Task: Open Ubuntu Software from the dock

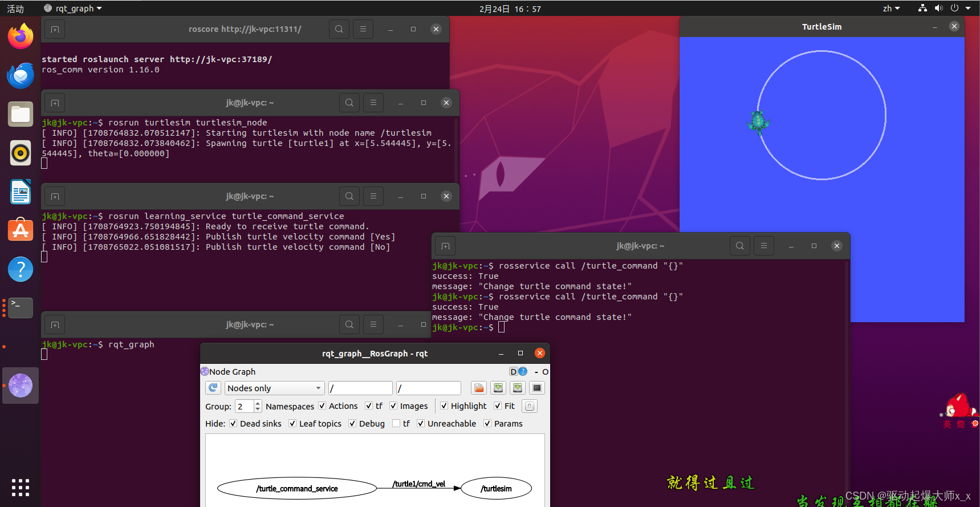Action: tap(21, 230)
